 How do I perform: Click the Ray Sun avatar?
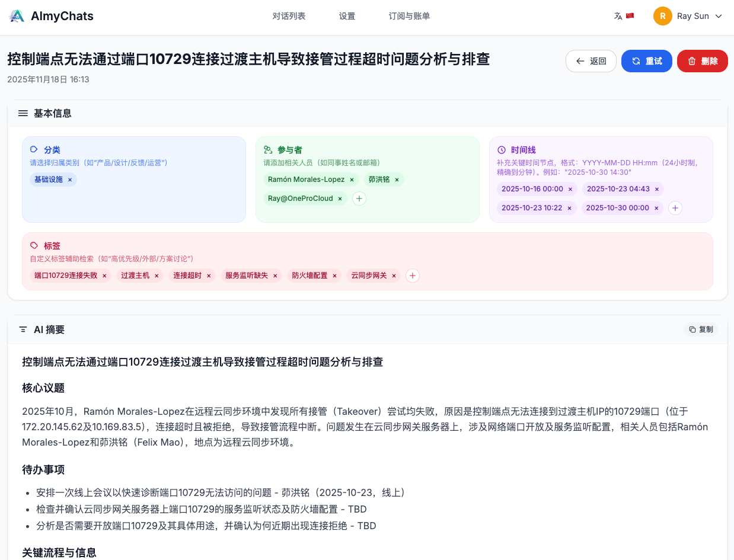click(663, 16)
